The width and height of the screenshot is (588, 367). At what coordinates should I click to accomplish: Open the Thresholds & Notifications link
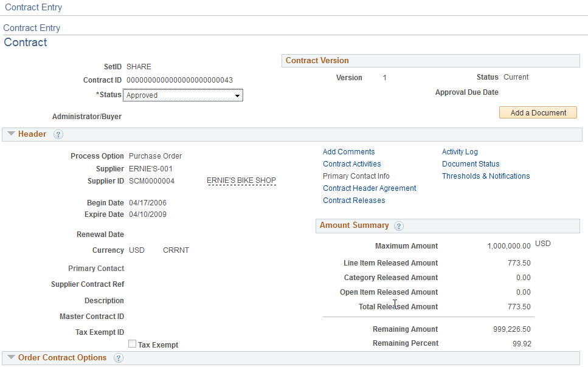click(x=486, y=176)
